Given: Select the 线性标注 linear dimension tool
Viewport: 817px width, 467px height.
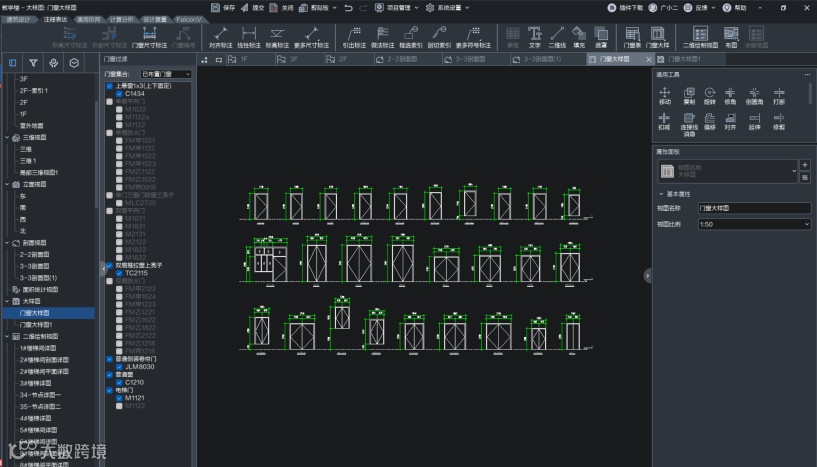Looking at the screenshot, I should pos(249,38).
